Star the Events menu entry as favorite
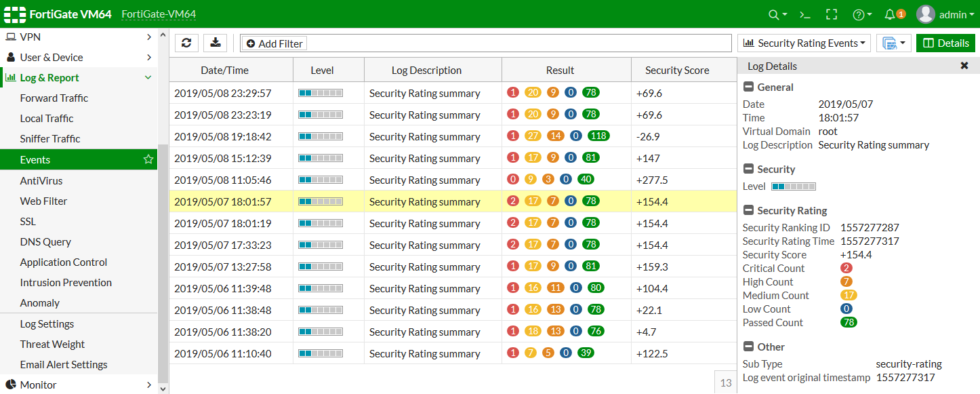Screen dimensions: 980x394 148,159
